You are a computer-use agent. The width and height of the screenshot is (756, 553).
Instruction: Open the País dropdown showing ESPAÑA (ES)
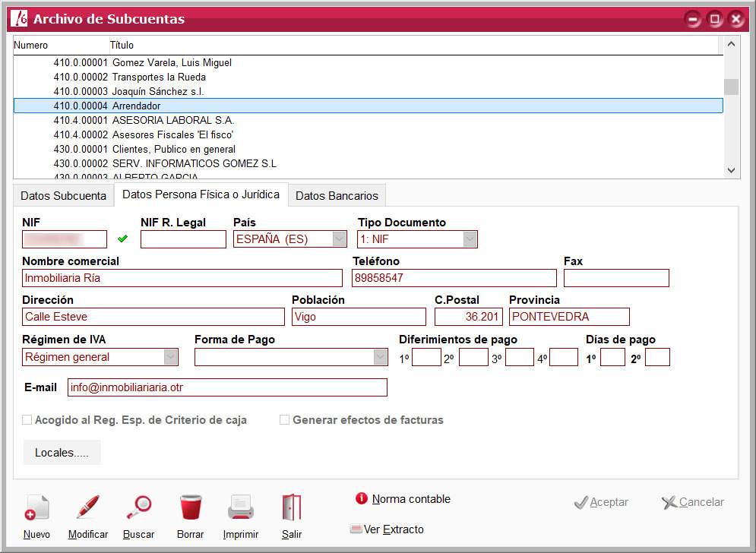(340, 239)
